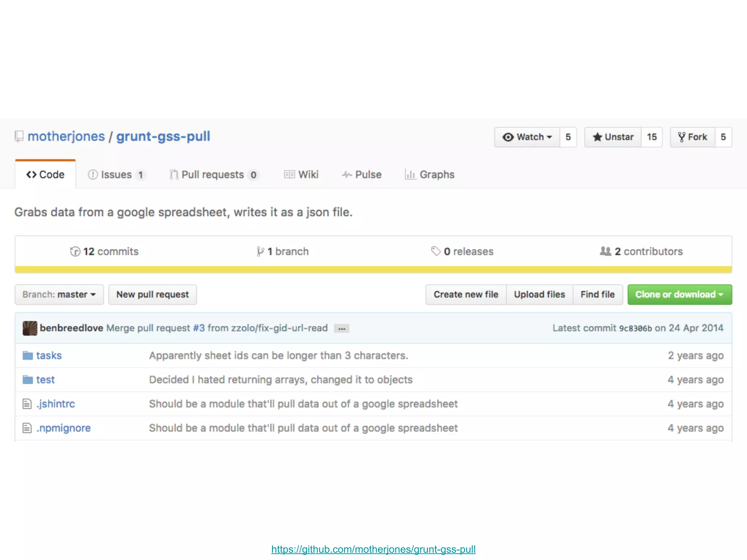
Task: Click Upload files button
Action: pyautogui.click(x=539, y=295)
